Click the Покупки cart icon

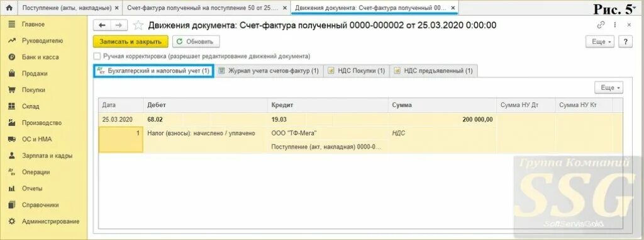click(12, 89)
